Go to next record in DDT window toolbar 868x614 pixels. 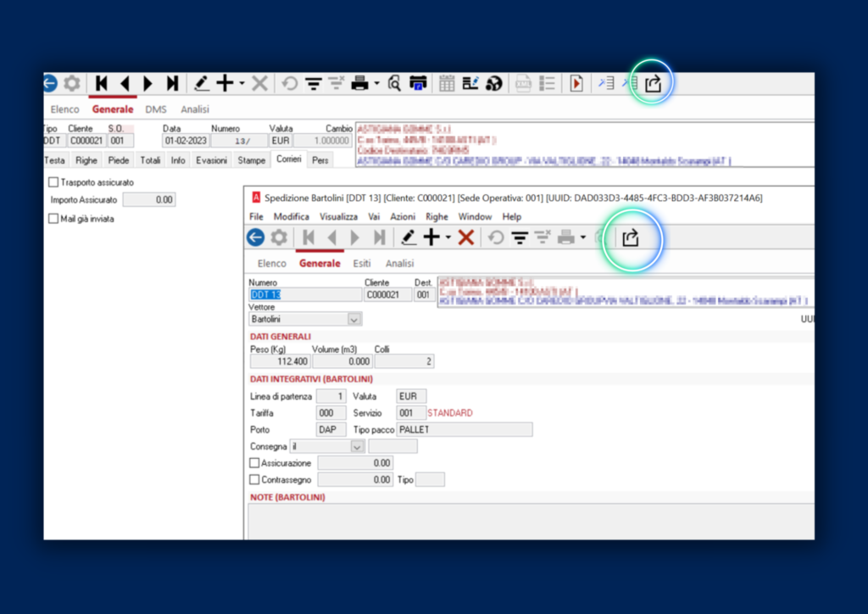147,84
